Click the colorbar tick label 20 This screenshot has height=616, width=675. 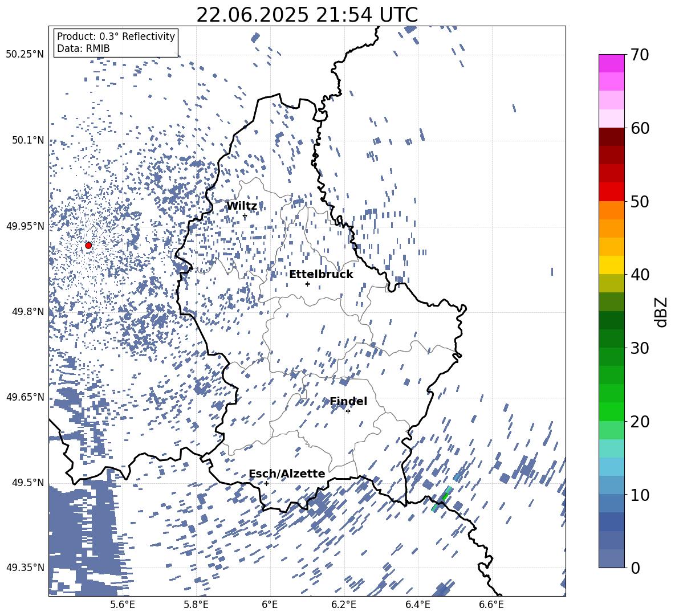(x=640, y=422)
